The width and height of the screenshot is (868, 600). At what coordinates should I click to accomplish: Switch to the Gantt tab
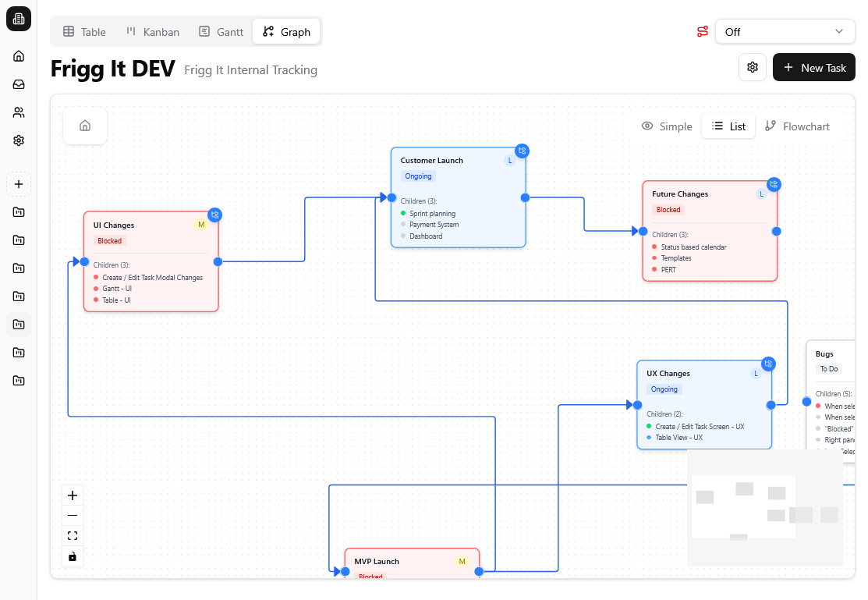221,32
